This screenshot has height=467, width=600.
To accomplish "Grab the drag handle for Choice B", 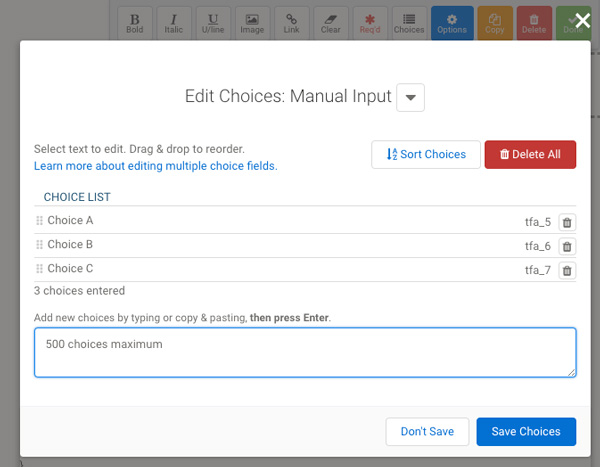I will [39, 245].
